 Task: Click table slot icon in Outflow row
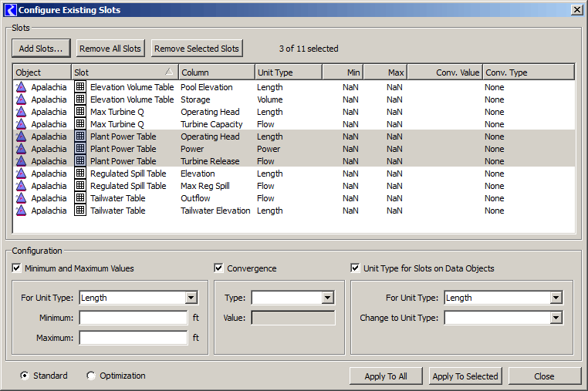click(x=80, y=198)
